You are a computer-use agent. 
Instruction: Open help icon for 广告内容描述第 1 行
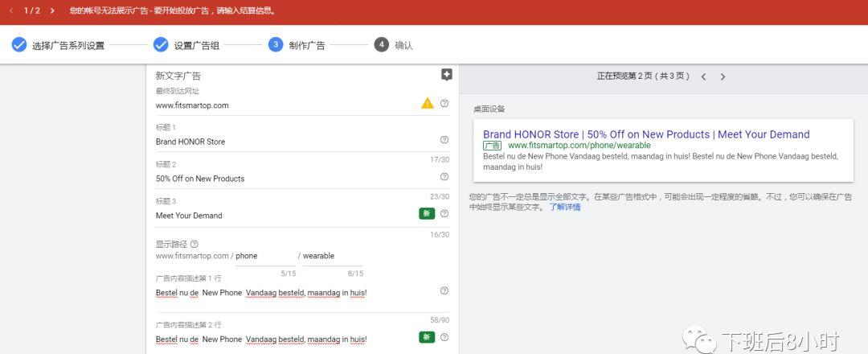tap(444, 291)
